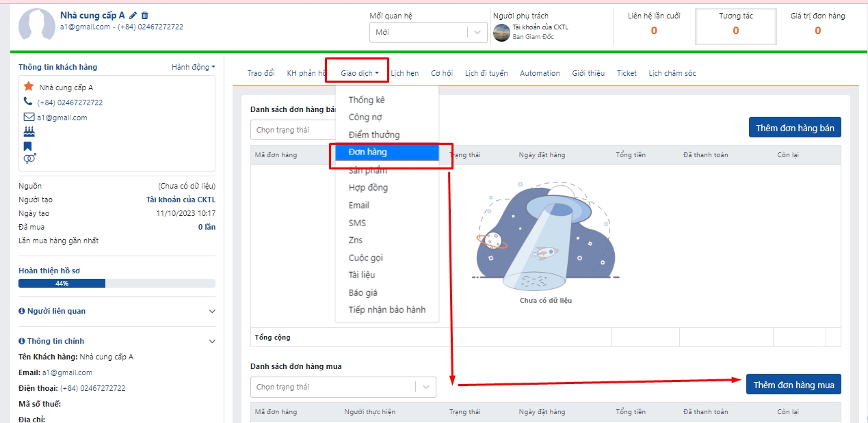Click the phone icon in customer info

tap(28, 102)
